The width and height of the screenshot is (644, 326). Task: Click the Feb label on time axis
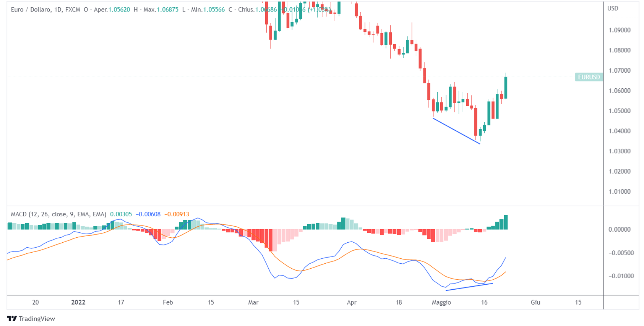pos(168,302)
